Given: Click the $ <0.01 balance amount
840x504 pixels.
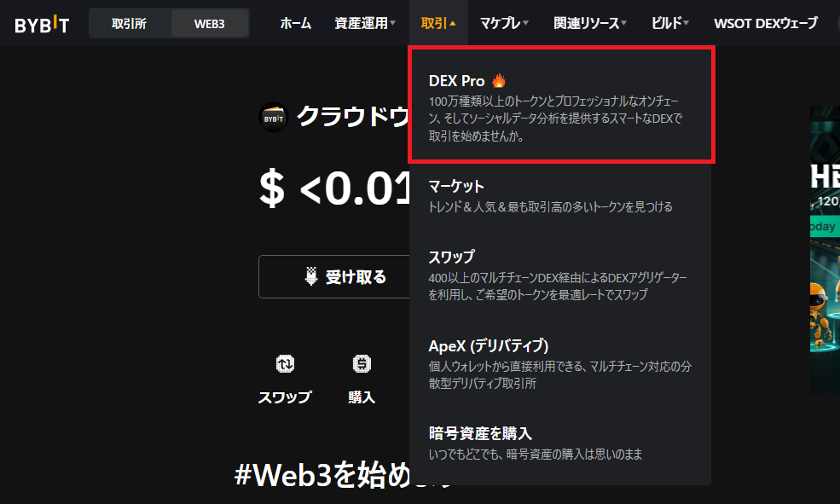Looking at the screenshot, I should (x=335, y=188).
